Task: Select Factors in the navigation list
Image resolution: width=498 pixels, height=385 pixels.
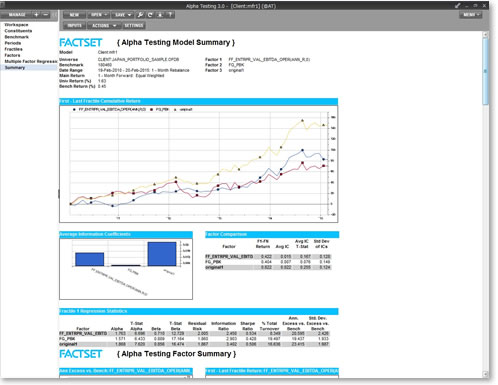Action: pos(12,55)
